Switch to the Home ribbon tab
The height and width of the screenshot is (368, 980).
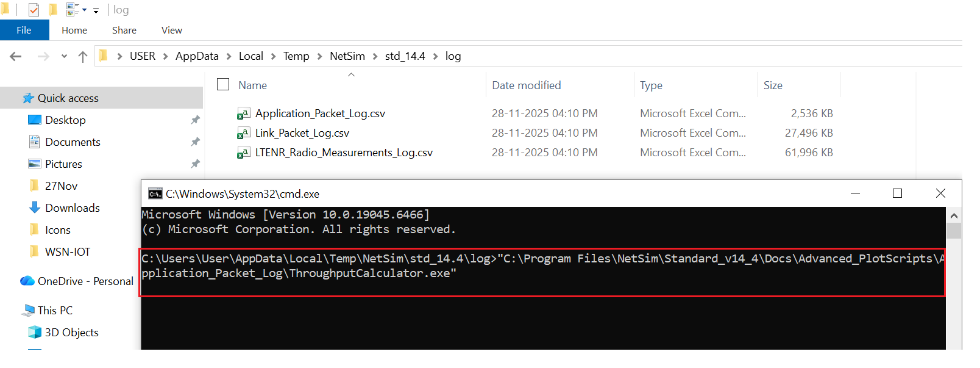tap(74, 30)
